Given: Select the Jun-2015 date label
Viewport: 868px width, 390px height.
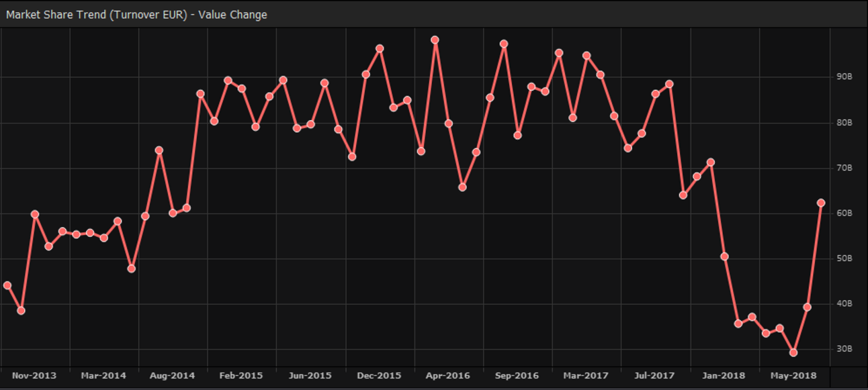Looking at the screenshot, I should [x=310, y=376].
